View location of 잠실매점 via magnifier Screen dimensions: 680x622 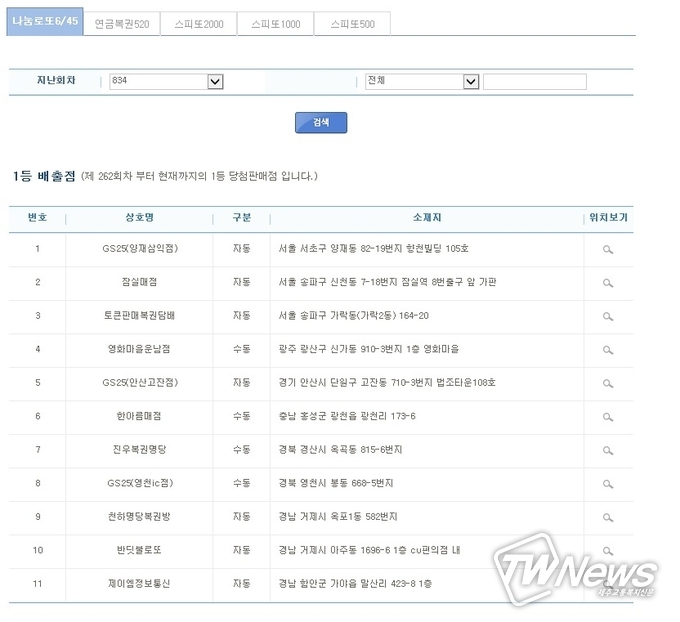pos(607,283)
